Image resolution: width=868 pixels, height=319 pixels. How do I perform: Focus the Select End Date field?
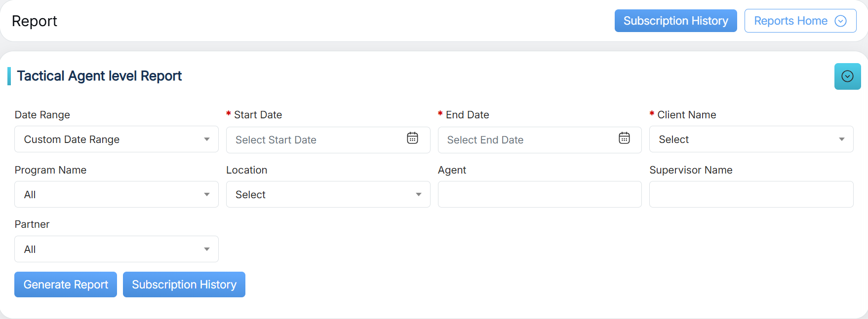[x=528, y=140]
